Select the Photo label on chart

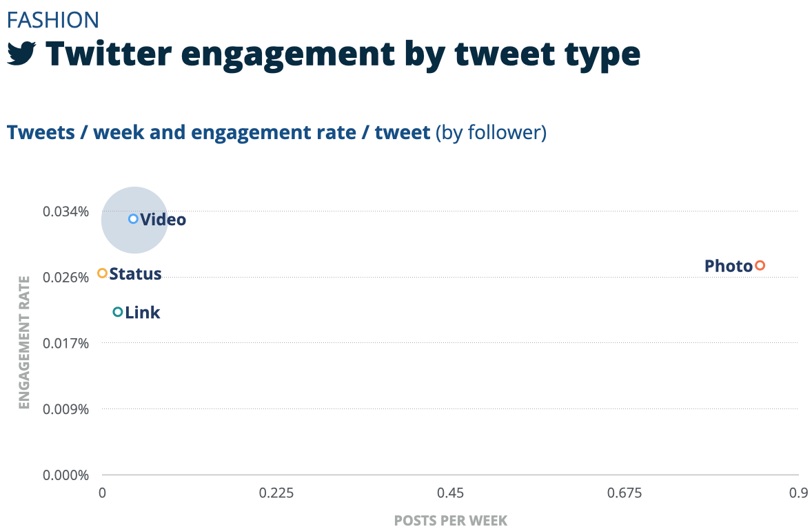(x=728, y=266)
